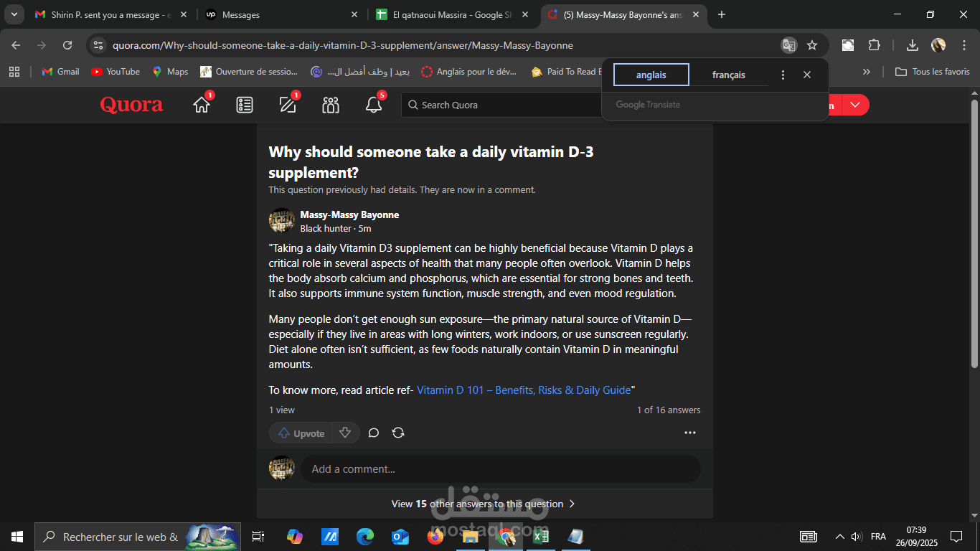This screenshot has height=551, width=980.
Task: Open the Quora Answer pencil icon
Action: [x=288, y=105]
